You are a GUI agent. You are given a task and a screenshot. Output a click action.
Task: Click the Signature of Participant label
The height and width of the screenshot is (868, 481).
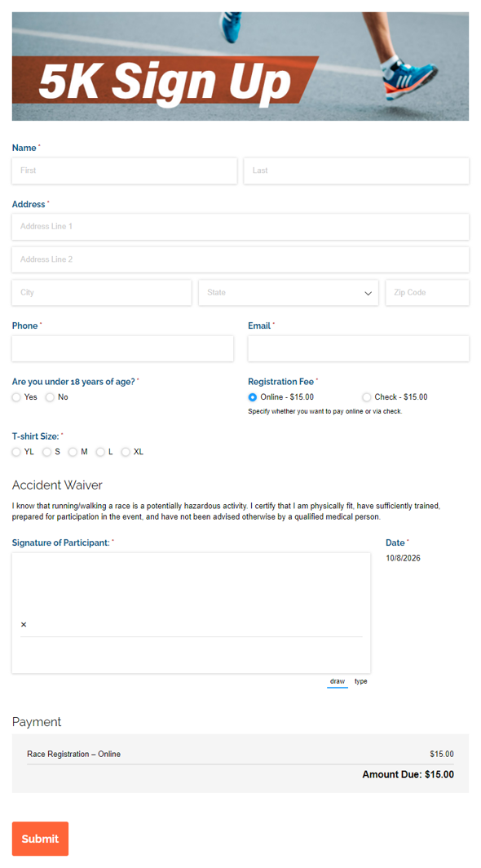(61, 542)
